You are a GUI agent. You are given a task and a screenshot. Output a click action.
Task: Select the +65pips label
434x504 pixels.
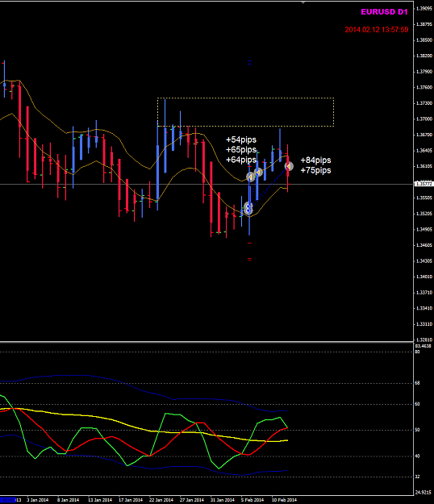[241, 150]
